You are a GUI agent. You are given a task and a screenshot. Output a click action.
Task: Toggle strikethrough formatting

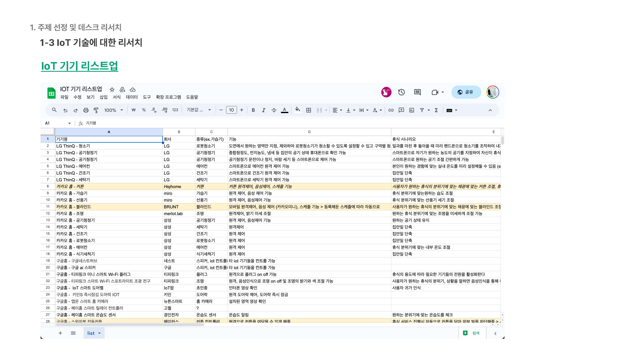pyautogui.click(x=274, y=110)
